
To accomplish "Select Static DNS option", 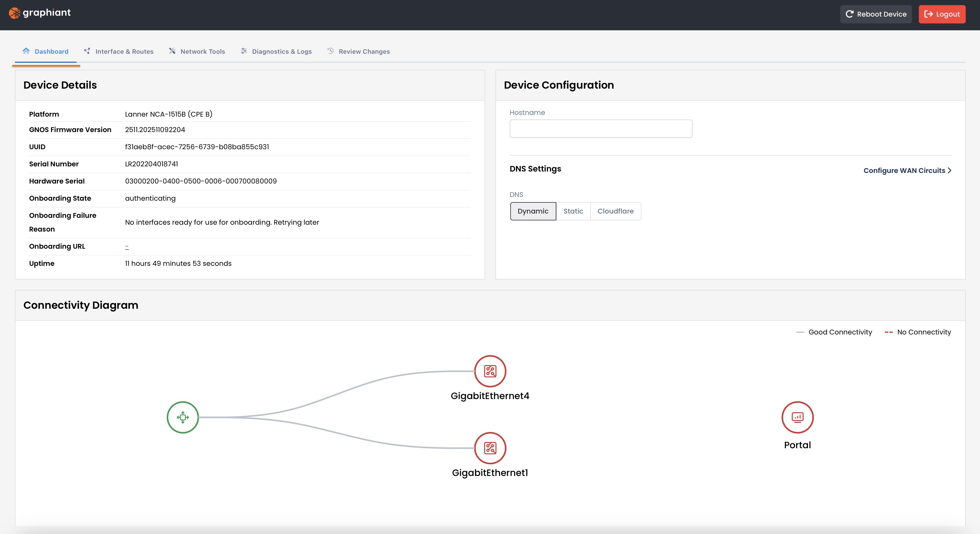I will (x=573, y=211).
